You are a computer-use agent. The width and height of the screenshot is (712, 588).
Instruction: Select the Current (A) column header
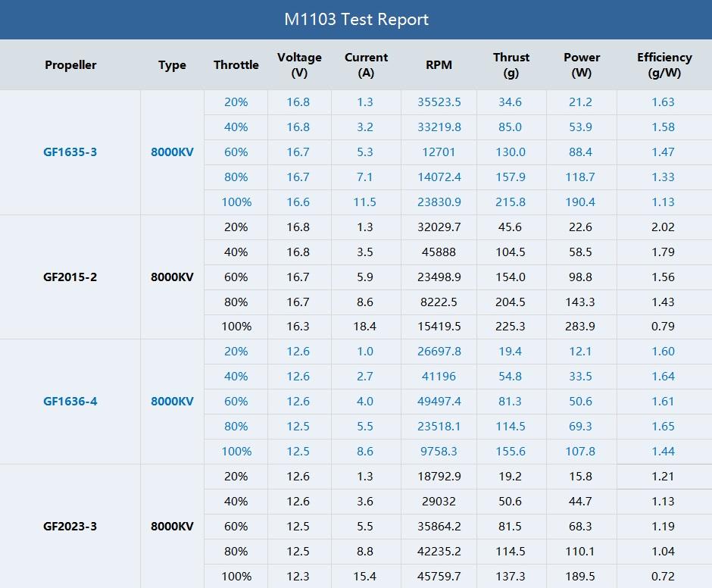pyautogui.click(x=366, y=65)
